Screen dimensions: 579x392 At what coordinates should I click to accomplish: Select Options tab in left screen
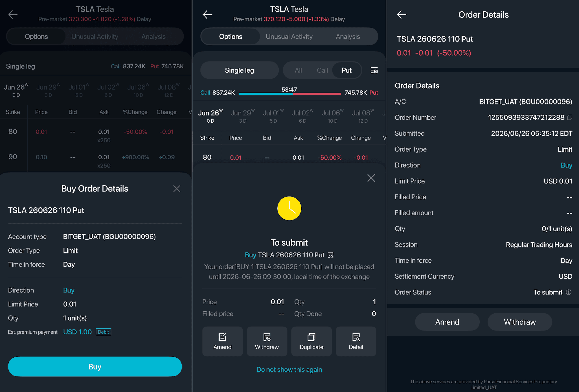tap(36, 36)
